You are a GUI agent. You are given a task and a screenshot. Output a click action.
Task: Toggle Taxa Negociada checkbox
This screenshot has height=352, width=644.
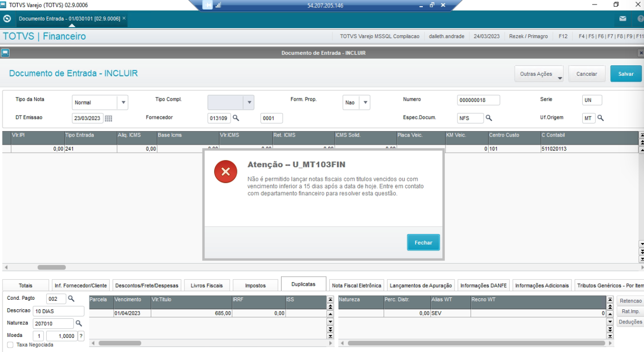(x=11, y=345)
